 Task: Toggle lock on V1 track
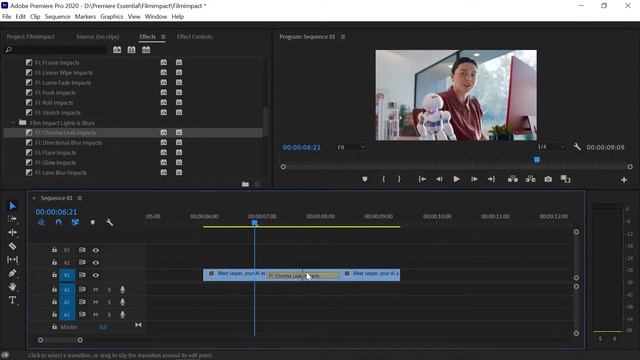54,275
